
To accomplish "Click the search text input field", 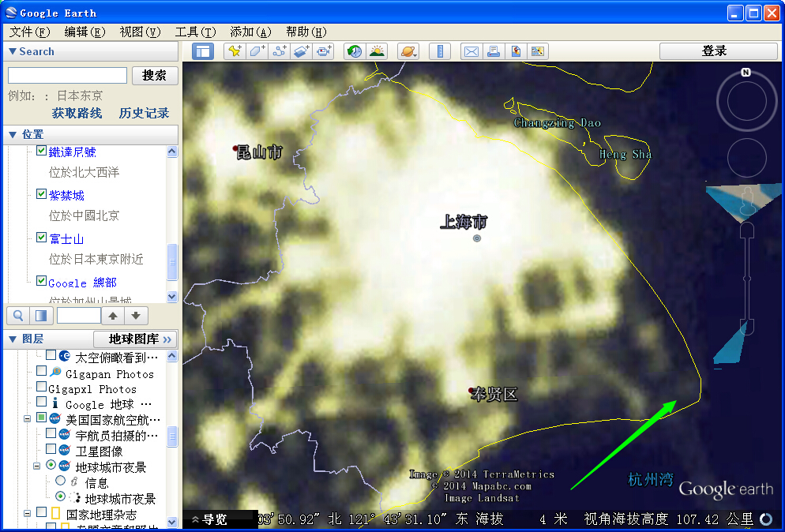I will point(68,76).
